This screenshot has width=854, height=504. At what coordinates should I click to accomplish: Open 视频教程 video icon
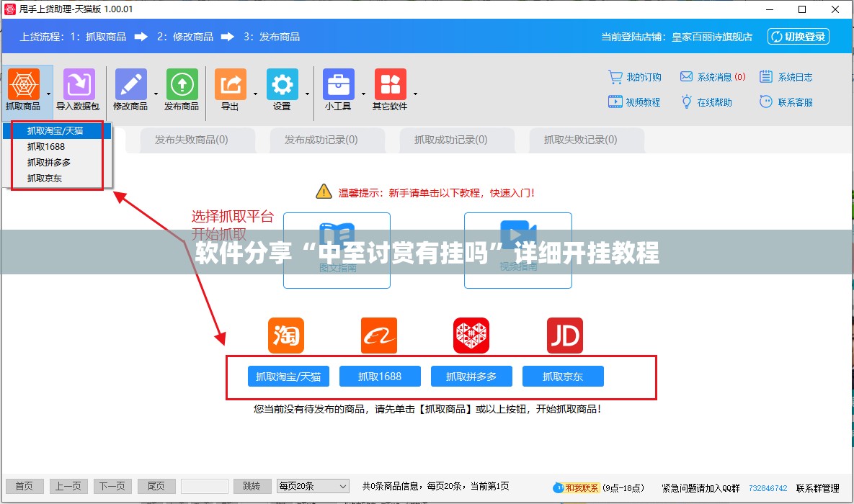(615, 102)
